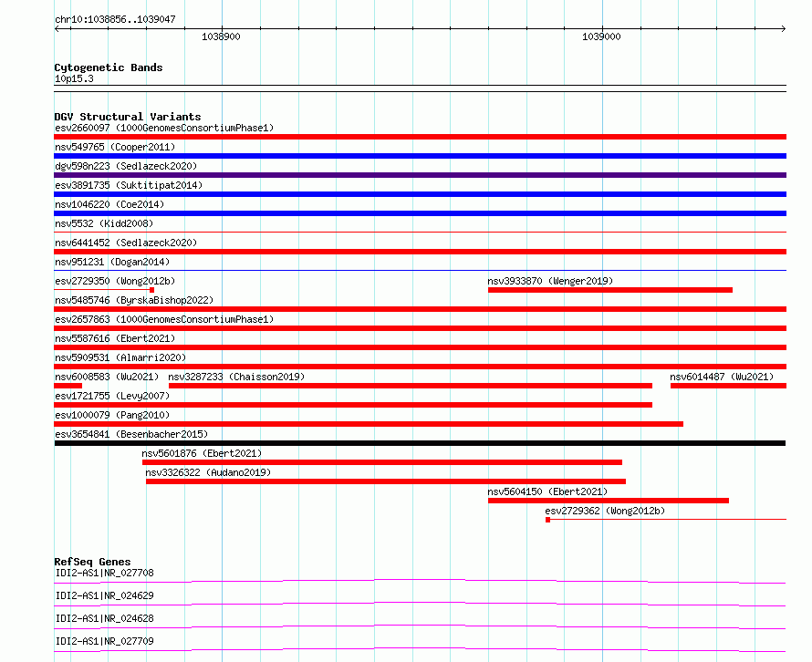Select the nsv1046220 (Coe2014) label

tap(109, 204)
